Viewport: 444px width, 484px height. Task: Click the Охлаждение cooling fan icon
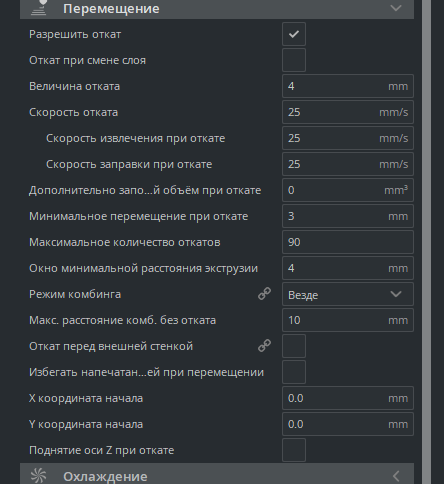pos(39,476)
